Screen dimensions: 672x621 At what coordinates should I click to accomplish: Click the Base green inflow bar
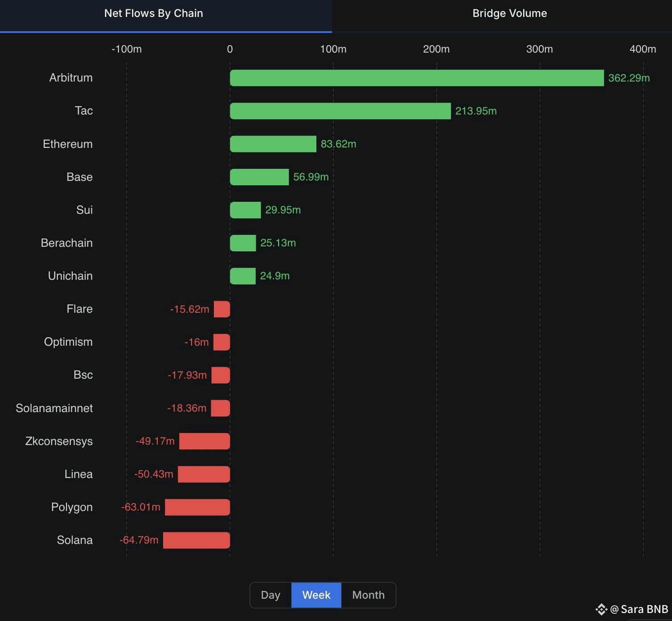pos(259,177)
